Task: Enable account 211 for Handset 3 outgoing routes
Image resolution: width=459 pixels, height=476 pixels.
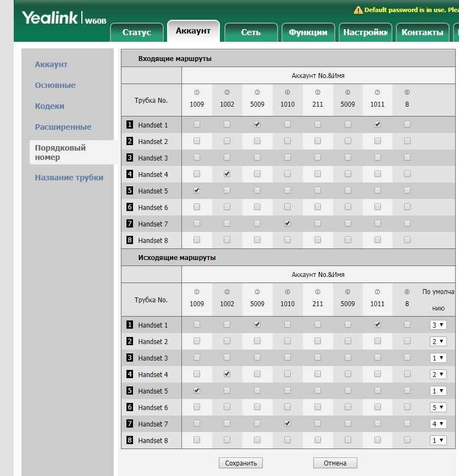Action: point(318,357)
